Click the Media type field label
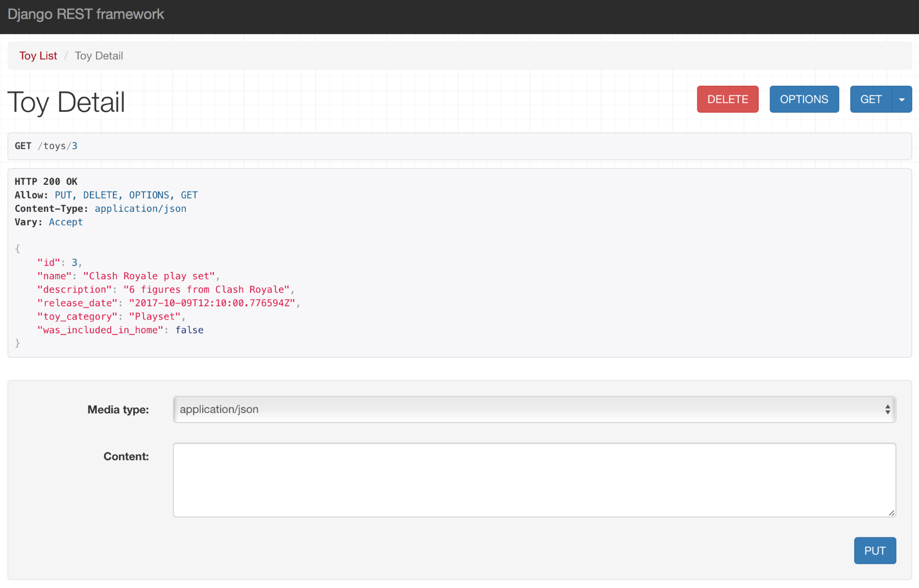This screenshot has height=588, width=919. coord(118,409)
